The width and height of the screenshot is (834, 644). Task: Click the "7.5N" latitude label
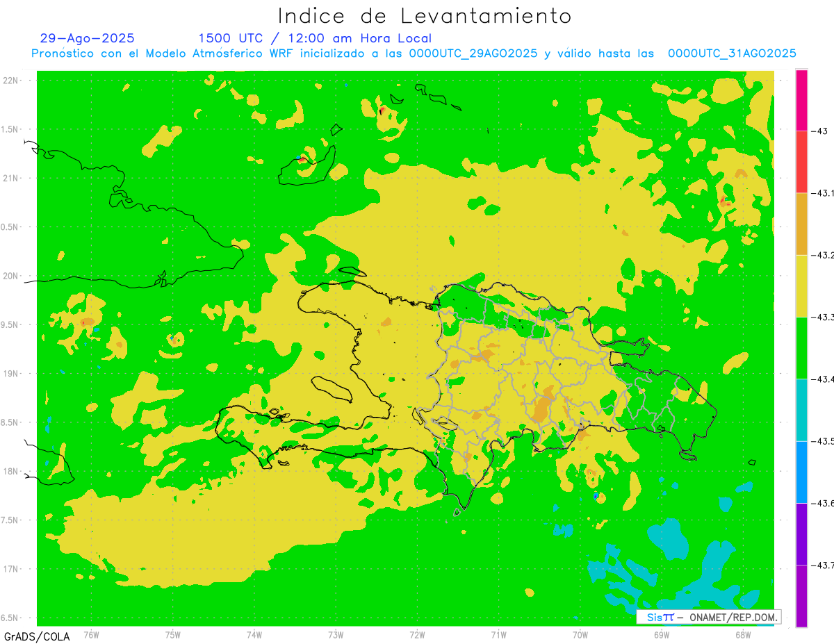10,520
